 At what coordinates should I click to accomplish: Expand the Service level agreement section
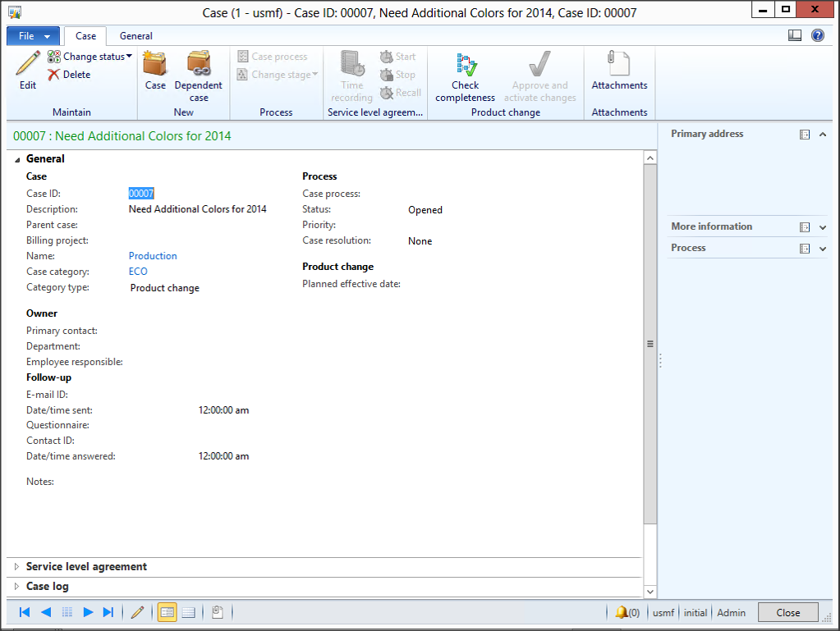(x=86, y=566)
